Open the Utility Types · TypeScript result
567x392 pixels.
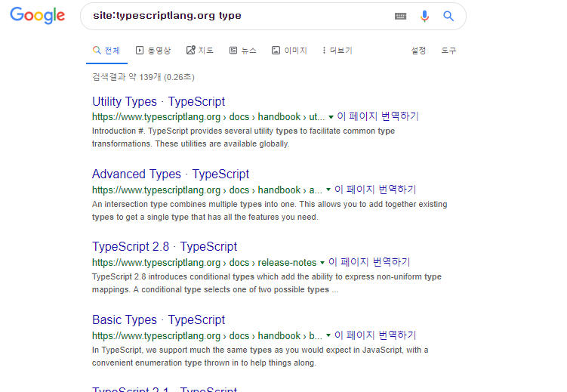pyautogui.click(x=159, y=102)
